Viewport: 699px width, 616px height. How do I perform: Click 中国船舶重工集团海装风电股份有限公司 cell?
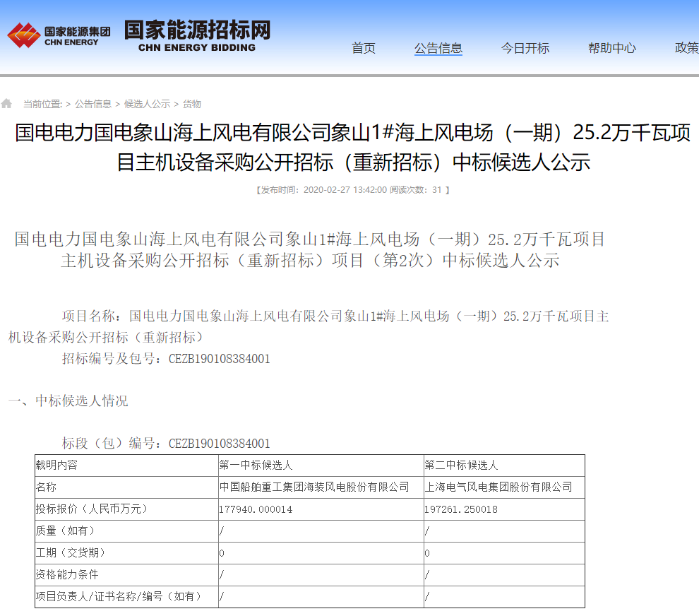tap(321, 487)
